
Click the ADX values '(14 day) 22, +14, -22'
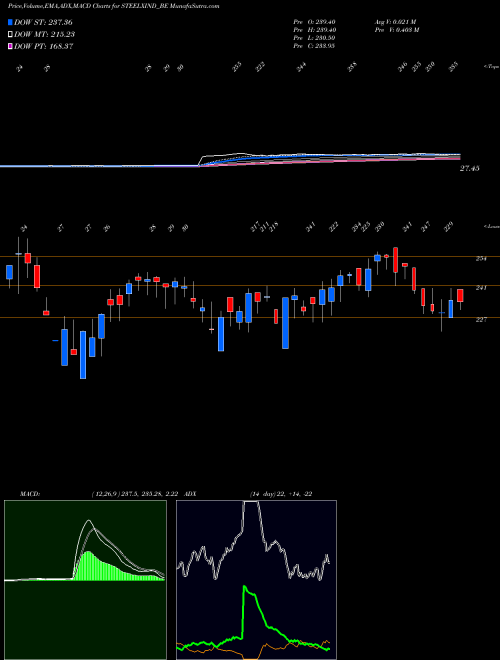point(281,494)
